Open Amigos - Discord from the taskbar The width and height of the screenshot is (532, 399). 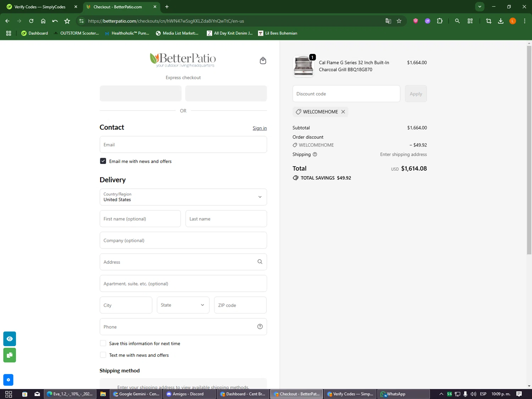click(190, 394)
